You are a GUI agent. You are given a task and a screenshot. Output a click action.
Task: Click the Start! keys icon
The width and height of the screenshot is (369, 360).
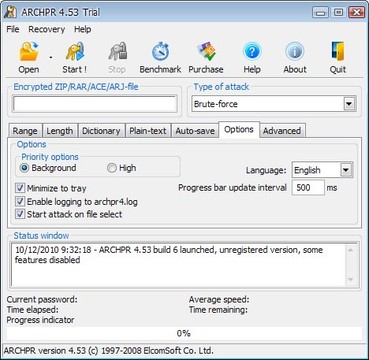(75, 52)
